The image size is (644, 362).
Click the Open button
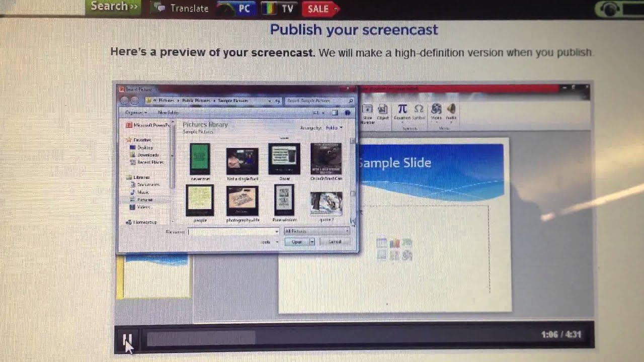pyautogui.click(x=297, y=242)
